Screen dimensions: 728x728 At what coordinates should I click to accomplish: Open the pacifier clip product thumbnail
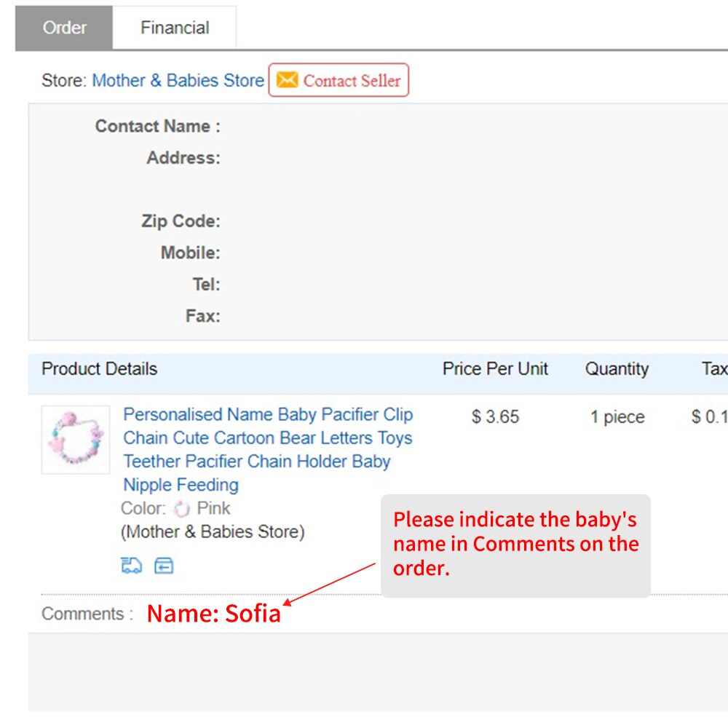(x=76, y=440)
